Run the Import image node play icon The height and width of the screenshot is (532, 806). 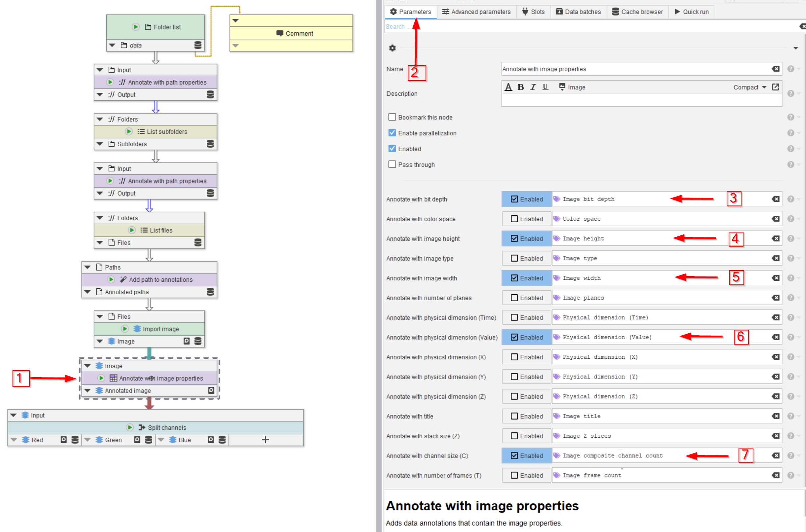(x=125, y=329)
